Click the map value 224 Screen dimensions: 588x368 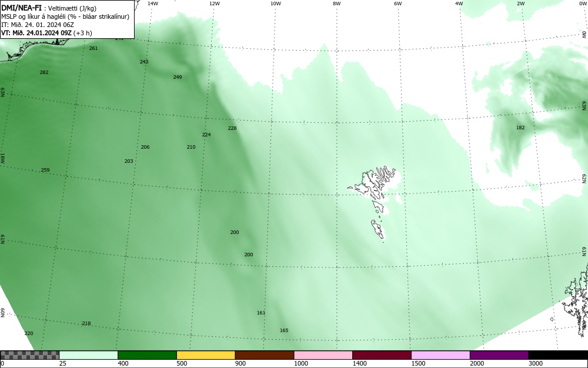[x=206, y=135]
